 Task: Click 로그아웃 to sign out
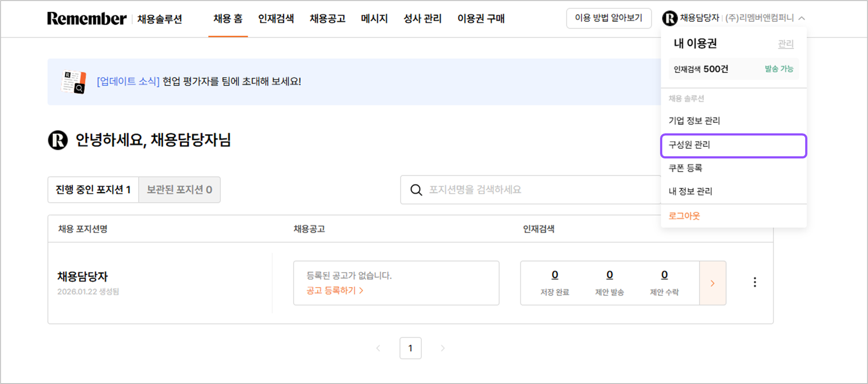[x=684, y=216]
